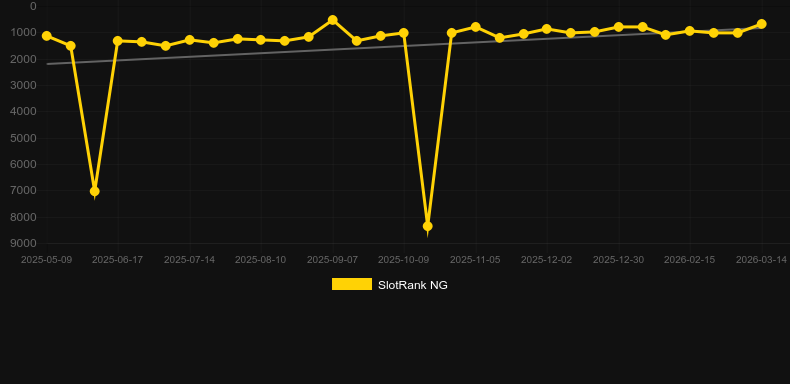790x384 pixels.
Task: Click the 2025-09-07 x-axis date label
Action: click(x=333, y=260)
